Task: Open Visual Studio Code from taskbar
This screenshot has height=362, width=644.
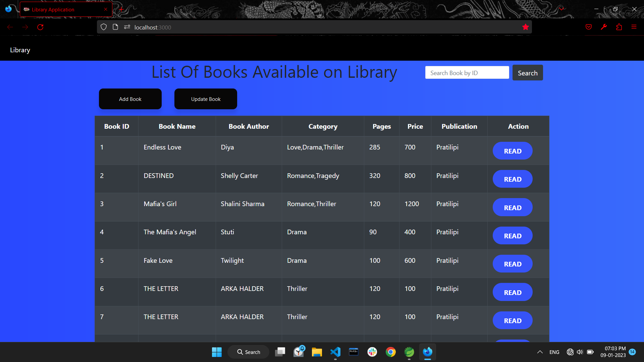Action: tap(335, 352)
